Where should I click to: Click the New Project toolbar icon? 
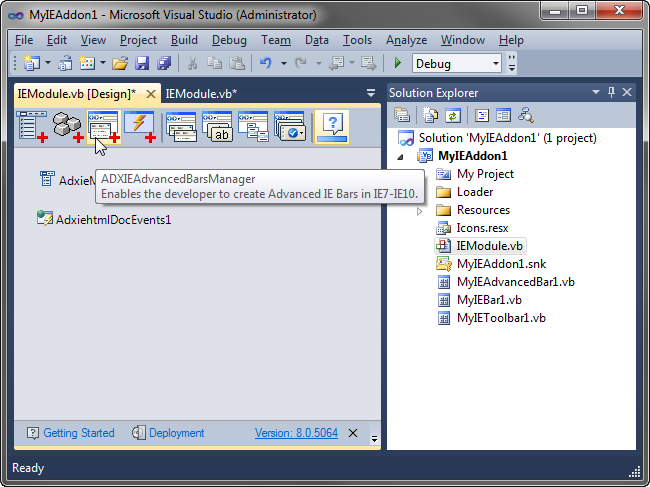click(32, 63)
